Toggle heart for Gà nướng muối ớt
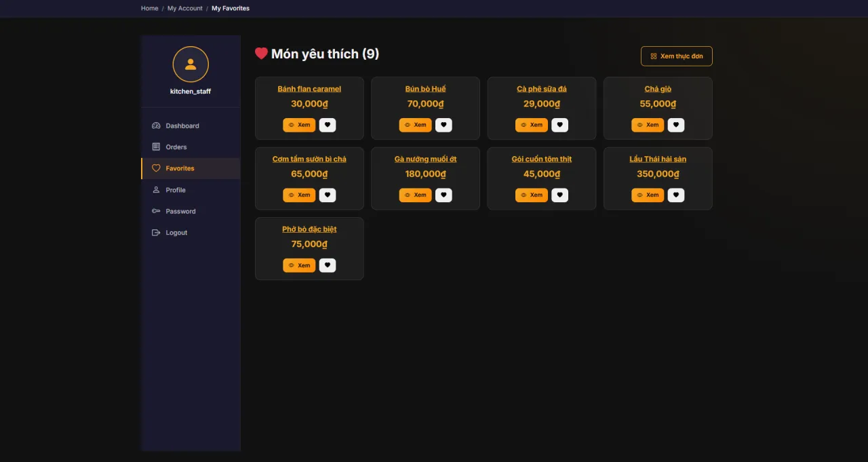868x462 pixels. [443, 195]
